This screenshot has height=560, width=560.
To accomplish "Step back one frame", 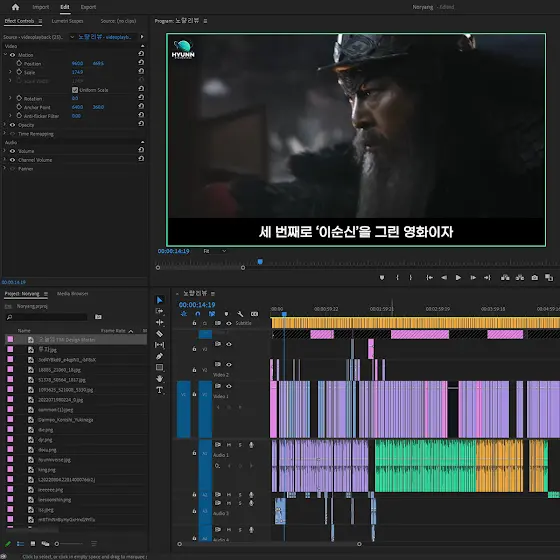I will 444,278.
